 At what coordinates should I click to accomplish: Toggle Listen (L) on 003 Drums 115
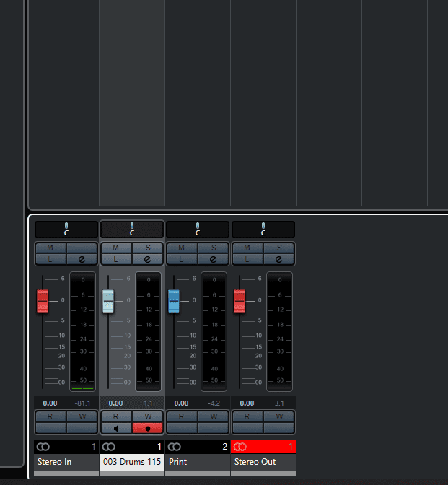[116, 259]
